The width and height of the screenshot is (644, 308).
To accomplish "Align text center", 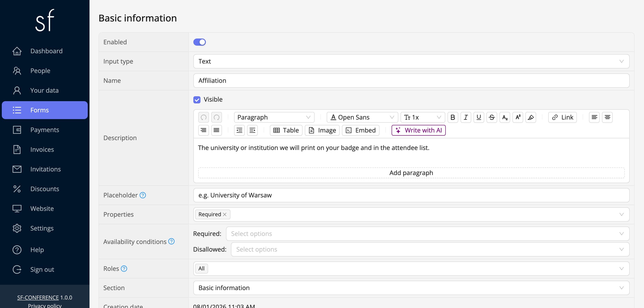I will pos(607,117).
